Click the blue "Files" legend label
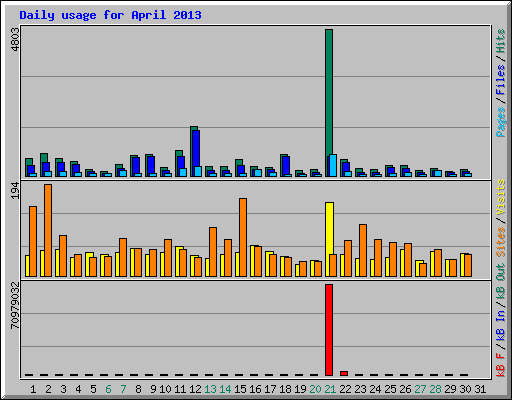 point(501,80)
